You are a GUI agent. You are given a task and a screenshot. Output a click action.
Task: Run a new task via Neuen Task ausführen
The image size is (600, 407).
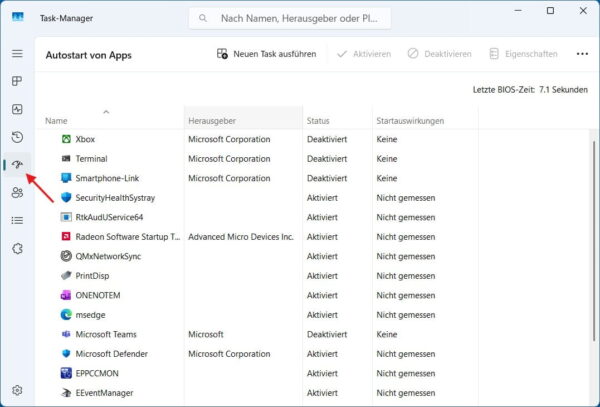point(266,54)
